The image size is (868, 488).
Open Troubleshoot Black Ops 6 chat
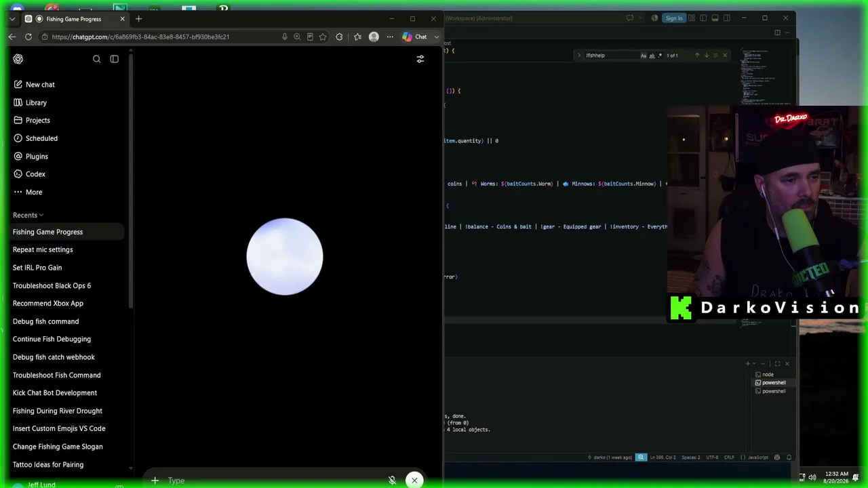coord(52,285)
